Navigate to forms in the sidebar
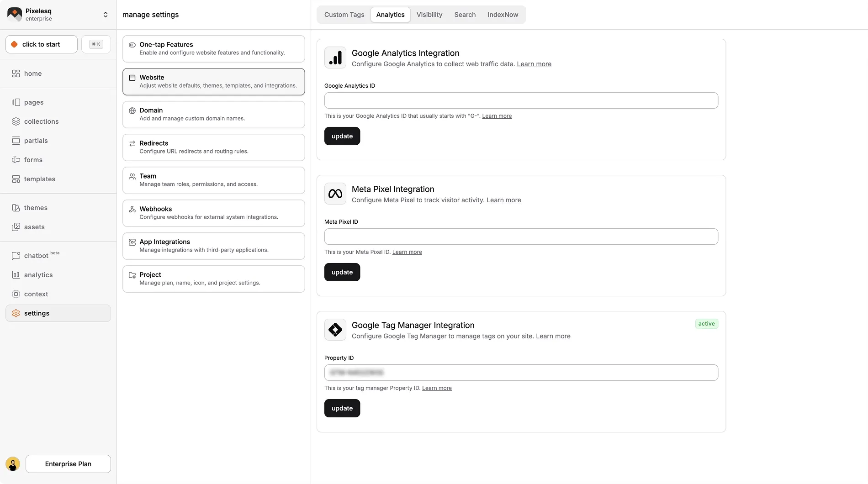Image resolution: width=868 pixels, height=484 pixels. point(33,160)
